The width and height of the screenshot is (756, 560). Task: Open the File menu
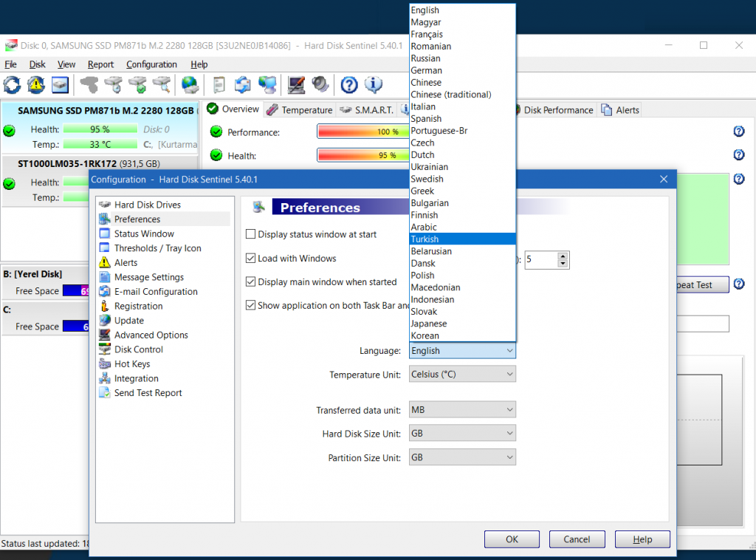pyautogui.click(x=10, y=64)
